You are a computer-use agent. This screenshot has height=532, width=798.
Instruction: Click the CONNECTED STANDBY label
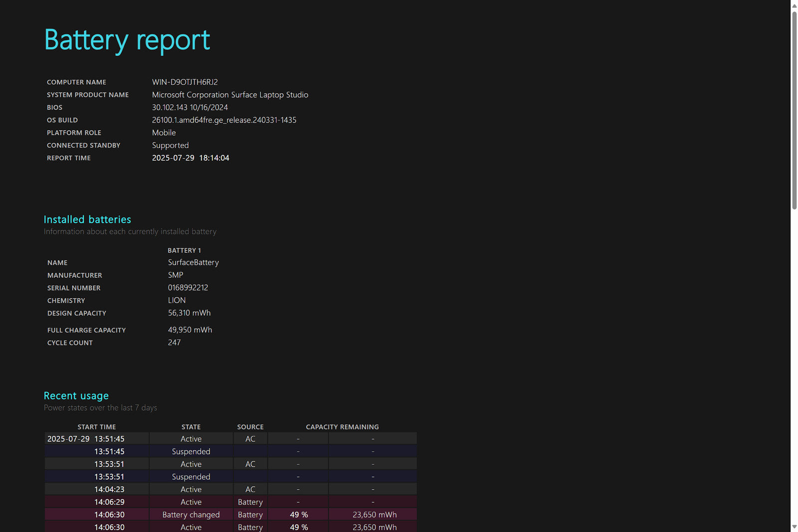[84, 146]
